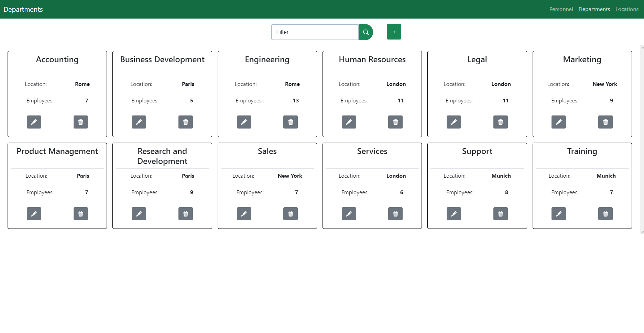Delete the Training department
This screenshot has width=644, height=333.
click(605, 214)
